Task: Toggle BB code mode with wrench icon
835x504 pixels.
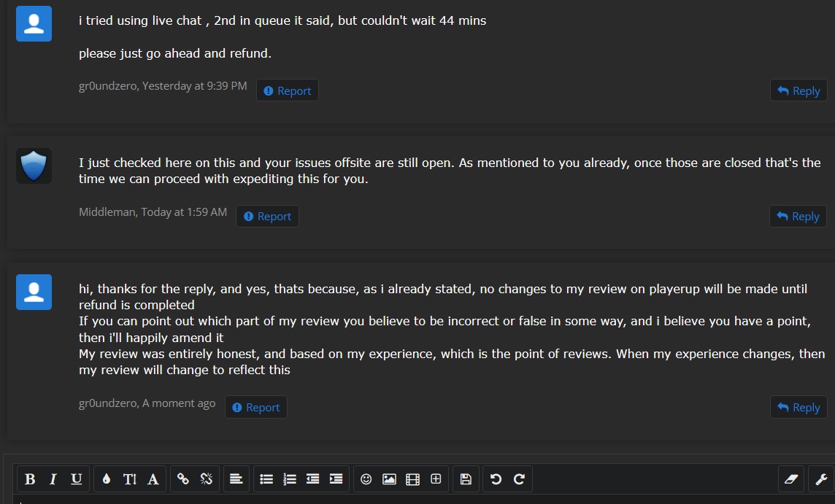Action: click(x=821, y=479)
